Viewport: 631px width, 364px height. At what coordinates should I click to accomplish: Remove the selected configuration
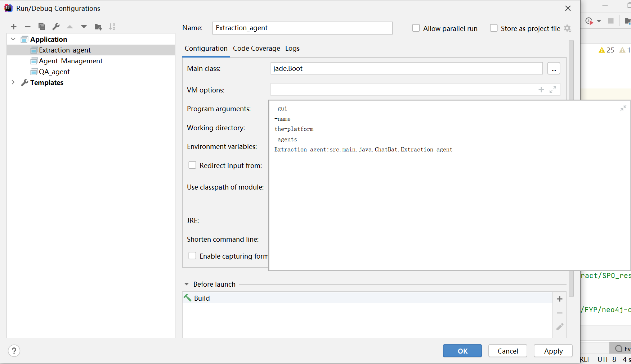click(x=28, y=27)
